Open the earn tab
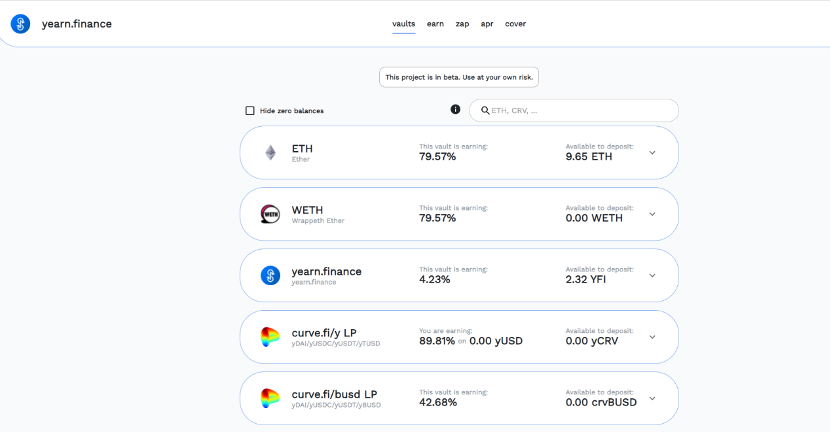830x432 pixels. pos(435,24)
